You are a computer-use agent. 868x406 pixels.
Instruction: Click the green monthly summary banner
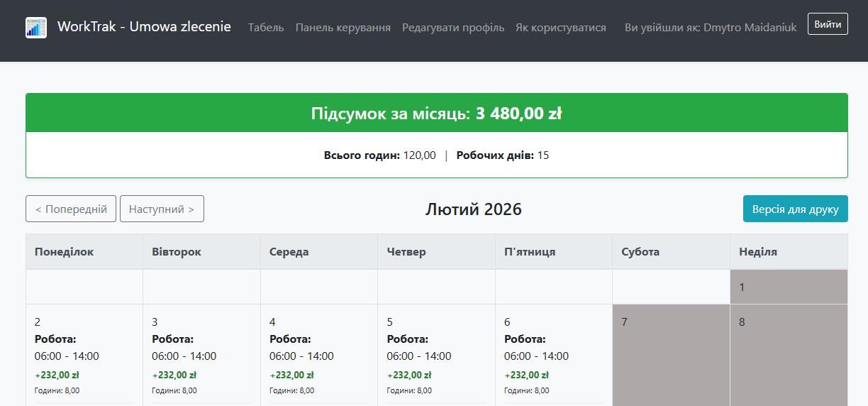437,114
